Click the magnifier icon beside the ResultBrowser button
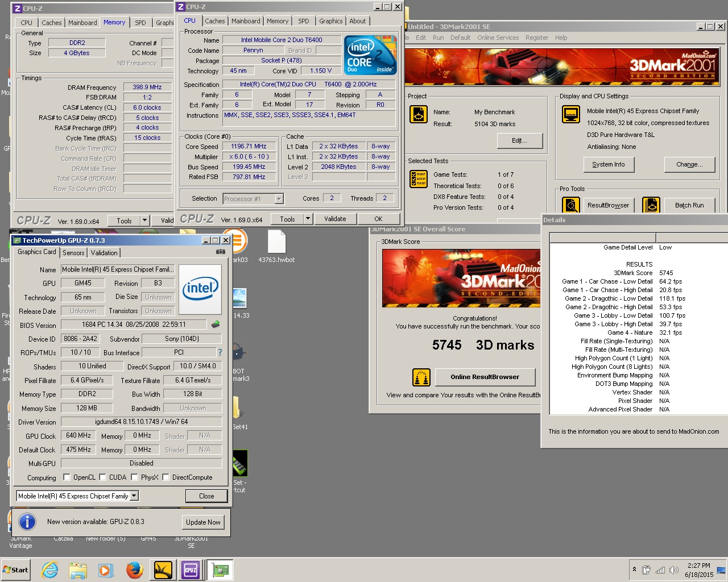 (570, 205)
